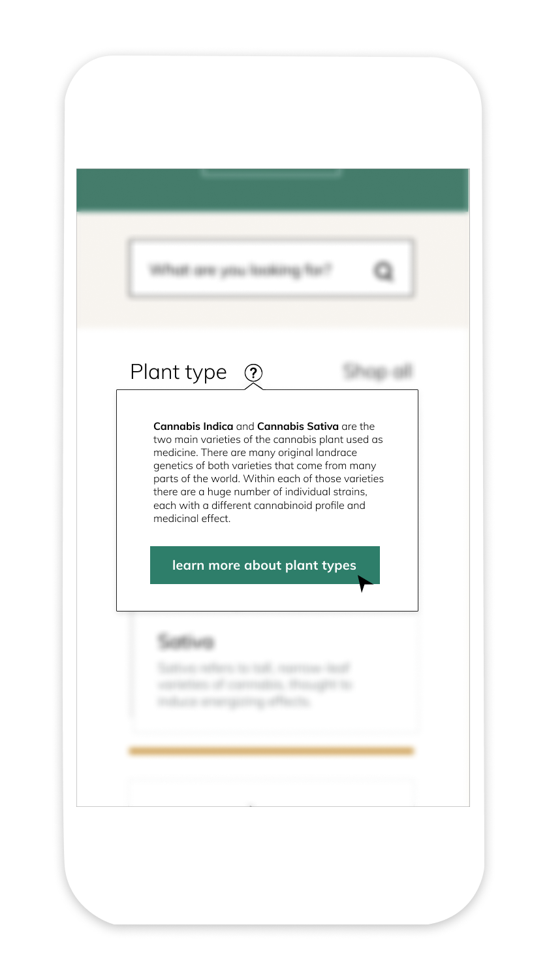This screenshot has width=547, height=980.
Task: Click the medicinal effect text in tooltip
Action: click(x=192, y=519)
